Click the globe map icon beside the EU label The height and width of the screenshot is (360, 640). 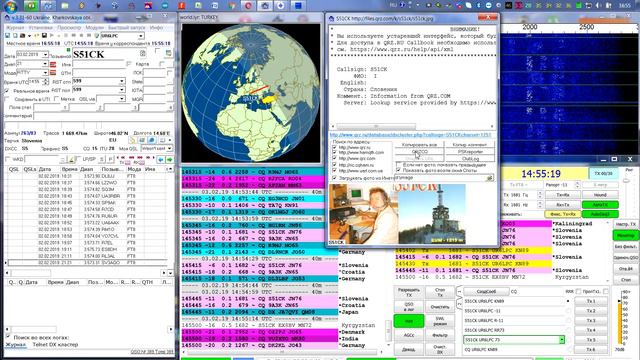point(151,140)
